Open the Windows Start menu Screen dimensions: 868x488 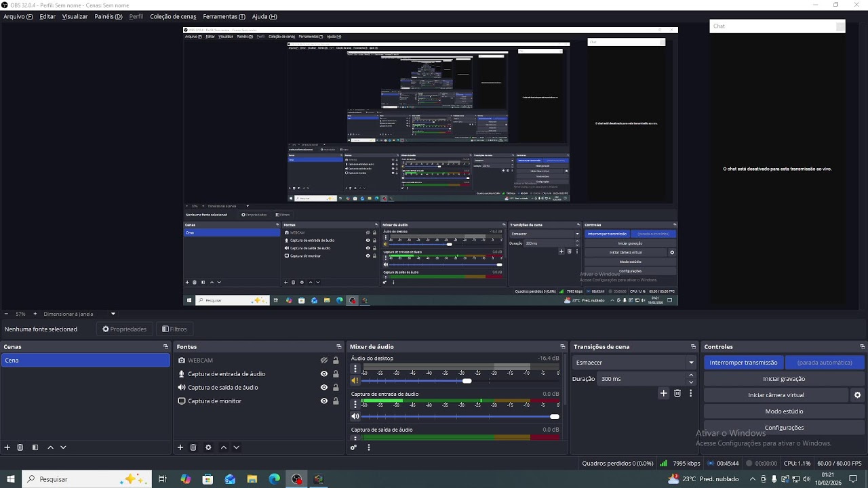[10, 479]
